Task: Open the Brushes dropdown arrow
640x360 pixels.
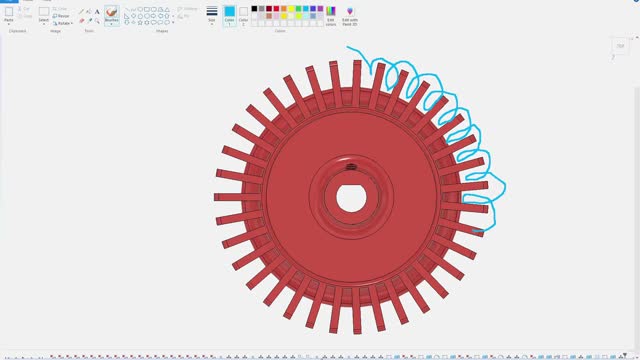Action: click(112, 24)
